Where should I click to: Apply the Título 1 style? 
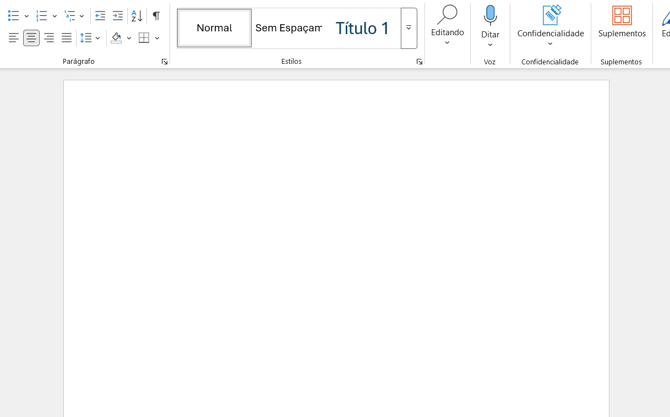pyautogui.click(x=362, y=28)
